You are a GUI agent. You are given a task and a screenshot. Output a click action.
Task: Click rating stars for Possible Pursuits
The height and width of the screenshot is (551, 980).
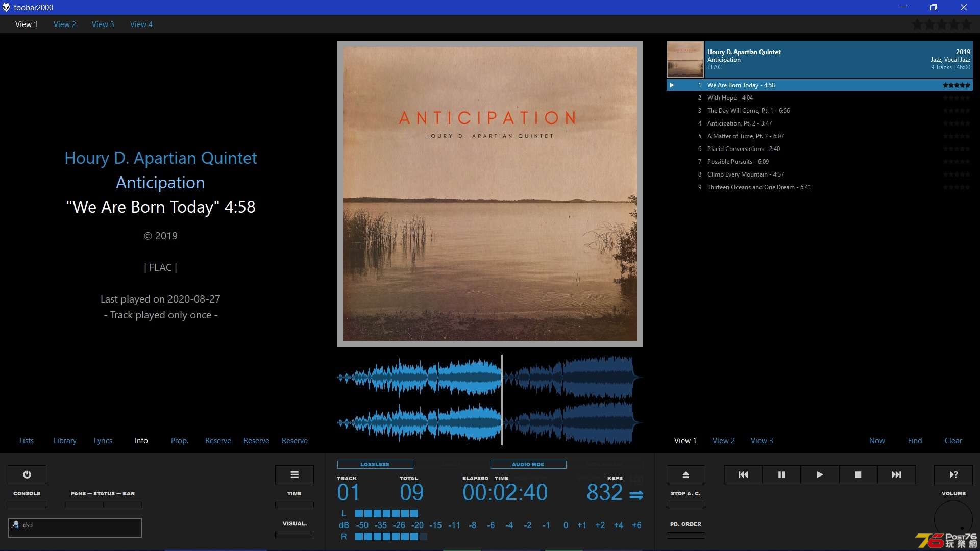point(957,162)
